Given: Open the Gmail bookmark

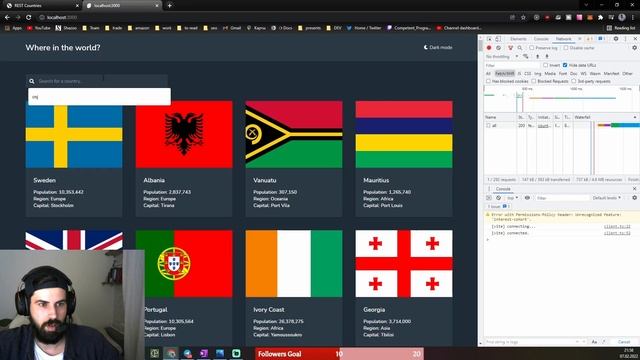Looking at the screenshot, I should (x=232, y=28).
